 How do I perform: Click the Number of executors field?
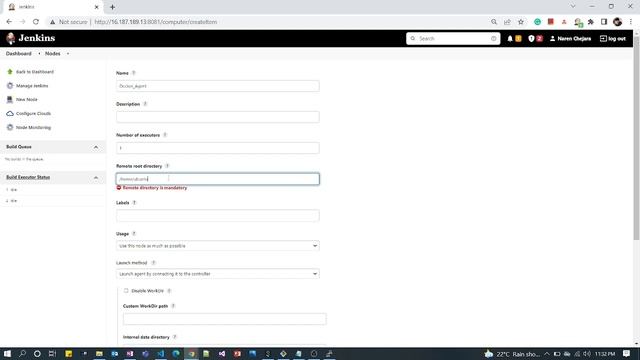[x=218, y=148]
